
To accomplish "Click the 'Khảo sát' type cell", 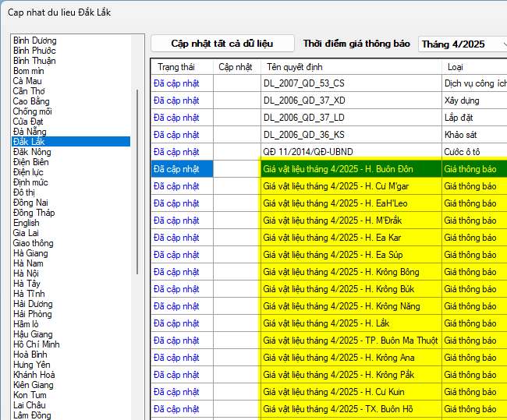I will (474, 135).
